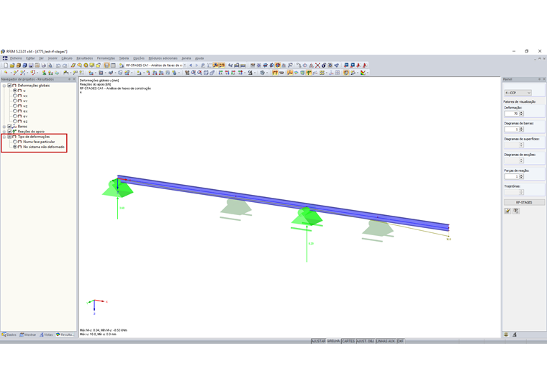The image size is (547, 392).
Task: Close the Painel side panel
Action: 544,79
